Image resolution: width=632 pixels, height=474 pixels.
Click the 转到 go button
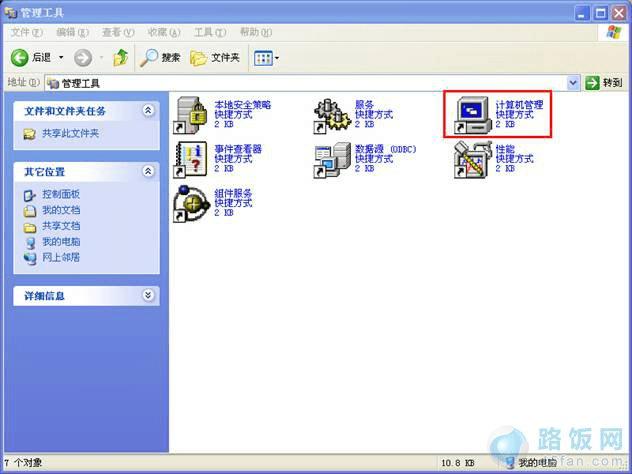(x=603, y=83)
